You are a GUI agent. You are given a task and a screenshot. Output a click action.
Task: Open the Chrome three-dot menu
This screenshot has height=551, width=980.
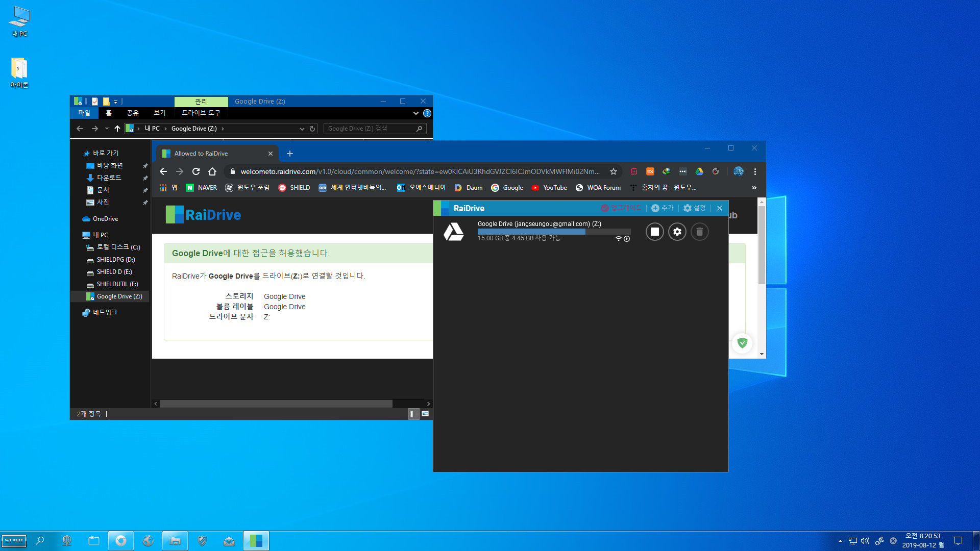tap(755, 171)
